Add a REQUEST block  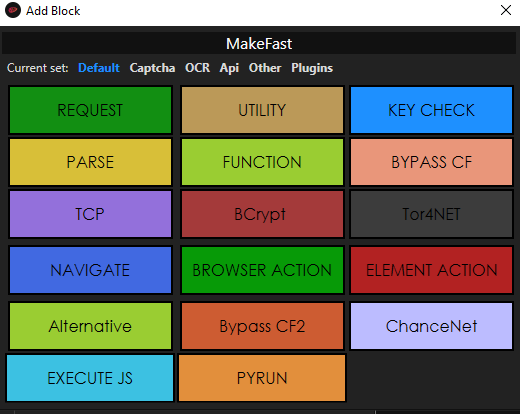(x=90, y=110)
